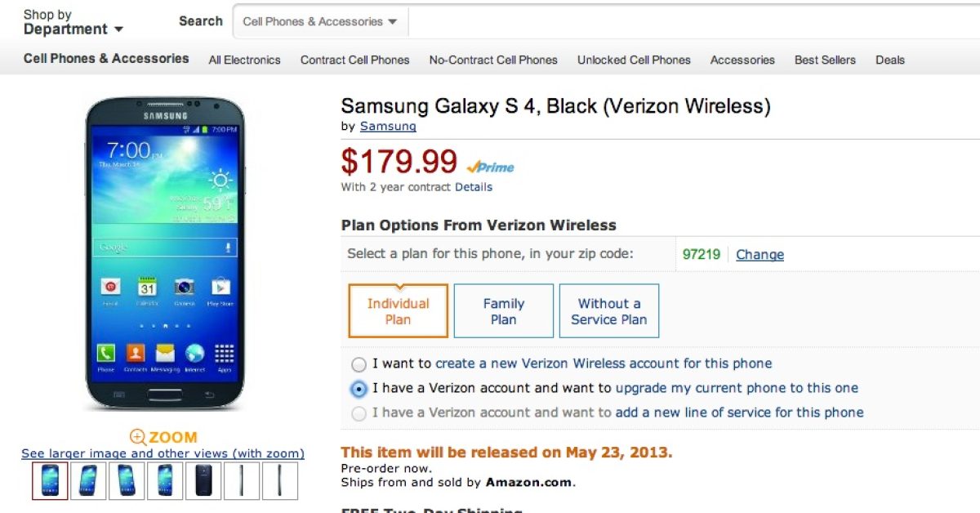Choose the Family Plan tab

tap(503, 311)
